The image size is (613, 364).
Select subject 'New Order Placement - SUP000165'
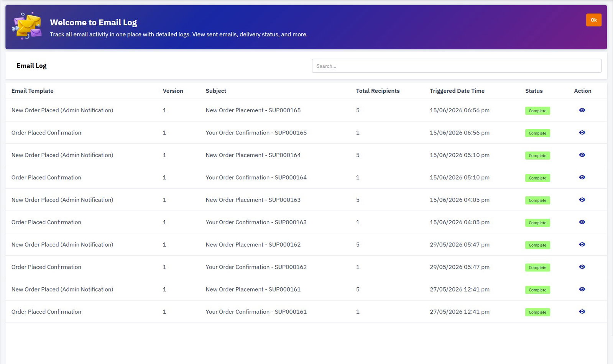pos(253,110)
